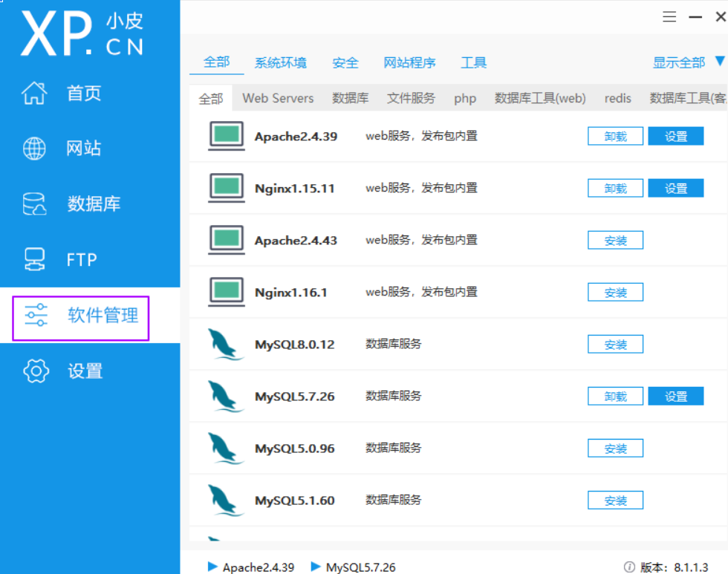Click Nginx1.15.11 name in list

tap(294, 189)
